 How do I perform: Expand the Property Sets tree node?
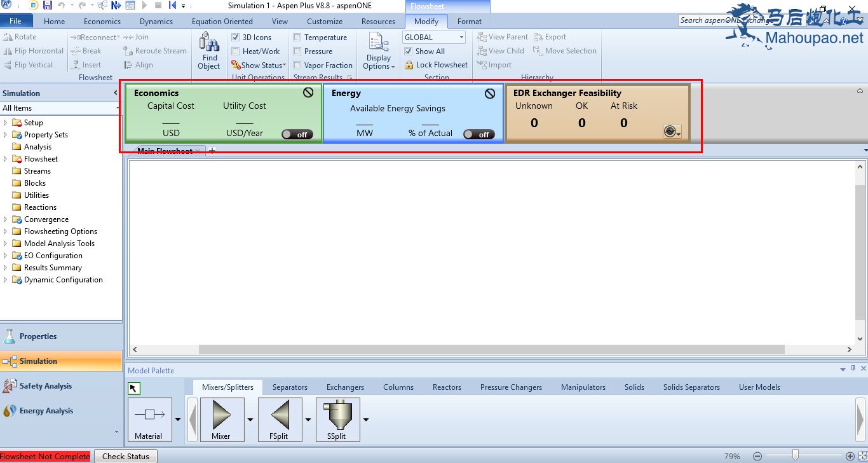(x=6, y=135)
